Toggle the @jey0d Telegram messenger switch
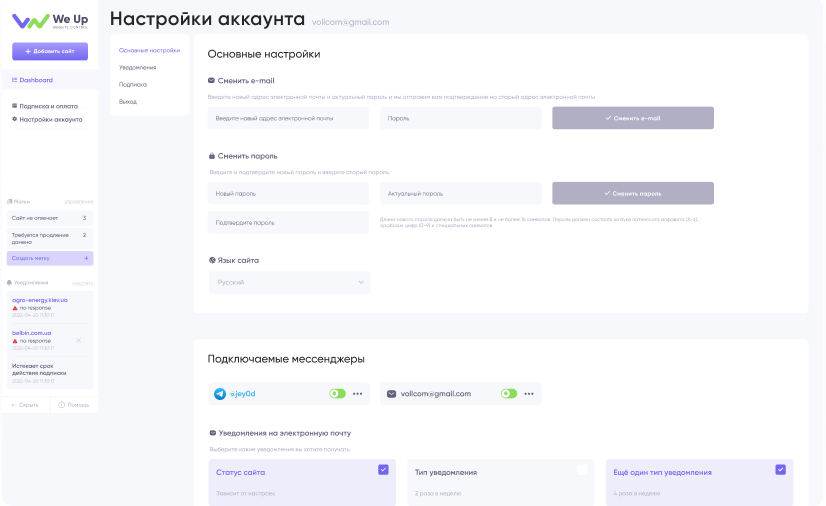 tap(337, 394)
